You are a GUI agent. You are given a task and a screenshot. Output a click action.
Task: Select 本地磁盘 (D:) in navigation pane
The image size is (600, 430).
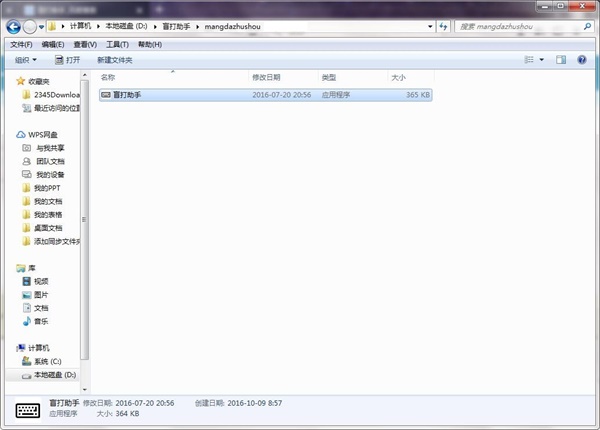pyautogui.click(x=42, y=375)
